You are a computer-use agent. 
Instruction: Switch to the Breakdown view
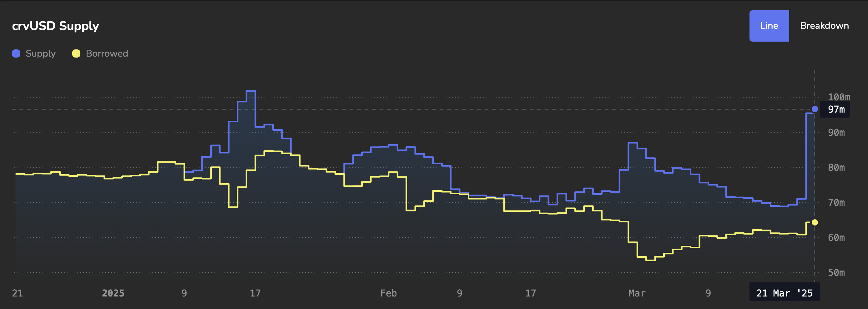coord(824,26)
